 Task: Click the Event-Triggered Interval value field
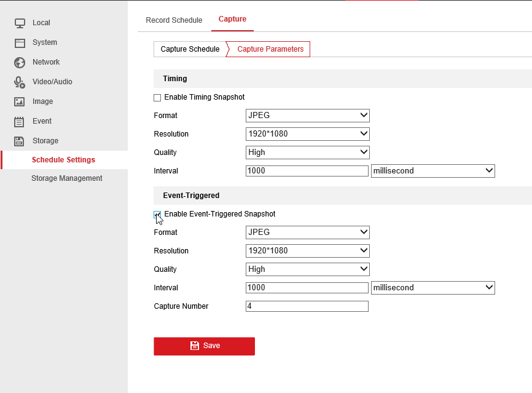(307, 288)
